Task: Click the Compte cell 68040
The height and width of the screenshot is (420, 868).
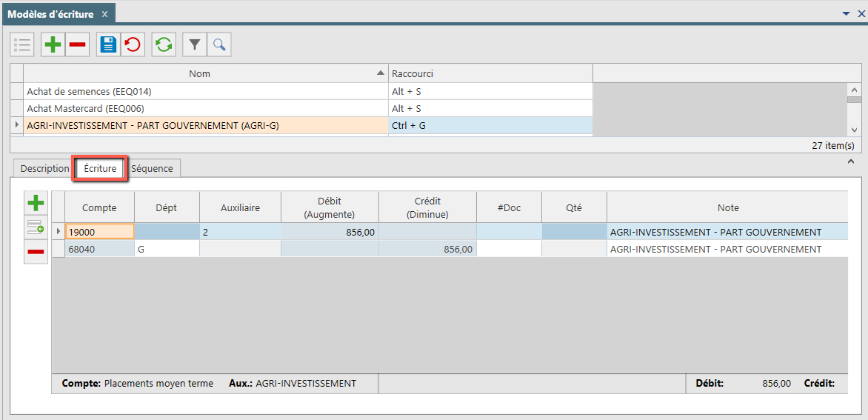Action: (100, 249)
